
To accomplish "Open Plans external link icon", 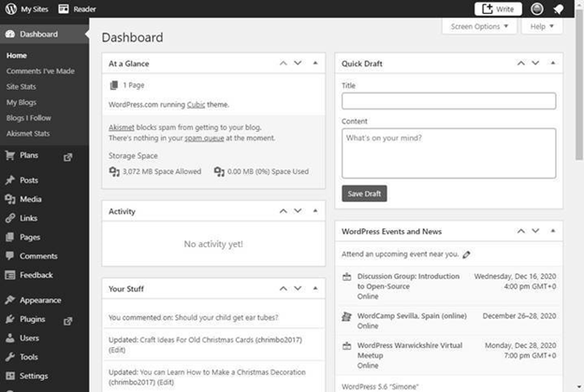I will click(67, 157).
